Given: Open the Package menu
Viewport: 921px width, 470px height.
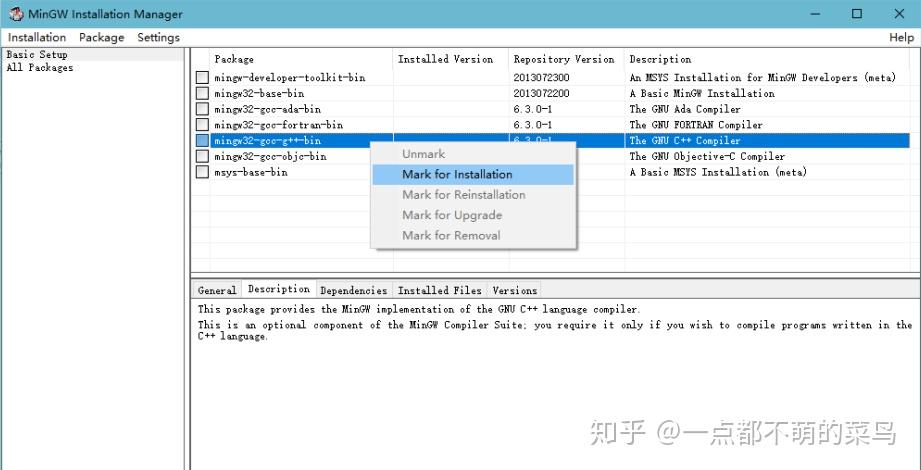Looking at the screenshot, I should tap(102, 38).
